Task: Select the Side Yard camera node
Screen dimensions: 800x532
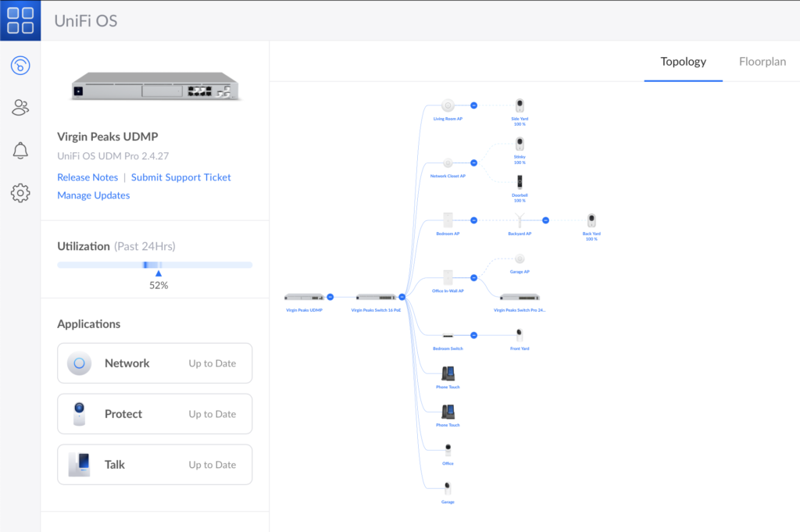Action: (x=520, y=105)
